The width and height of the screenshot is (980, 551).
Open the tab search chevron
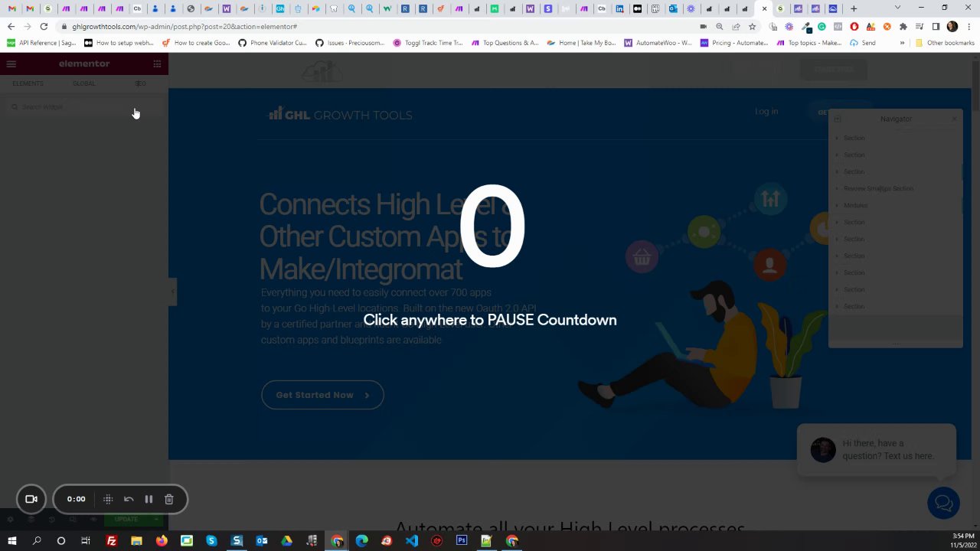(898, 8)
